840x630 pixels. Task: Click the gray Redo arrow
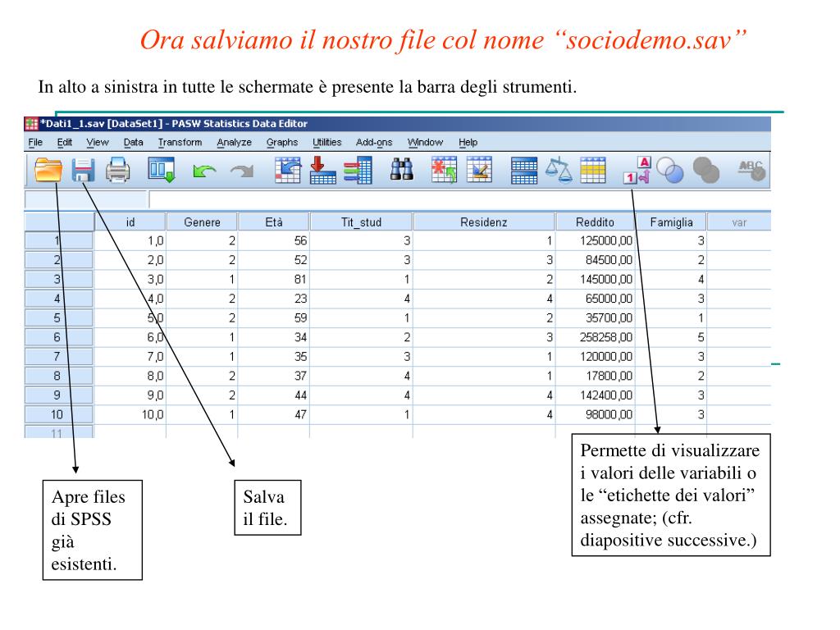coord(242,171)
